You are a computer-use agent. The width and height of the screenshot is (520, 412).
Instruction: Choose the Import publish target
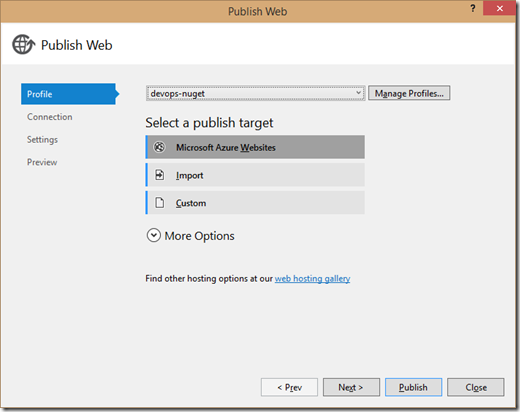click(x=255, y=175)
